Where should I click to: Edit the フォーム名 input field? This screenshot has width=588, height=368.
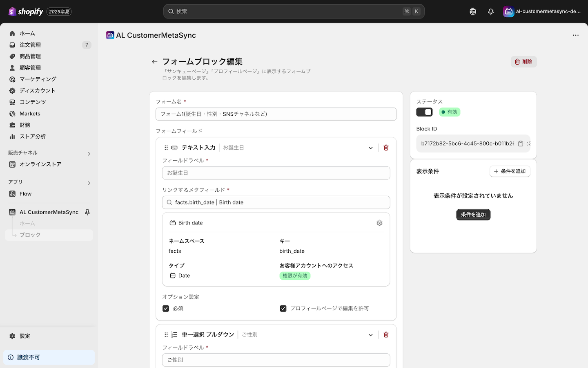[x=276, y=114]
